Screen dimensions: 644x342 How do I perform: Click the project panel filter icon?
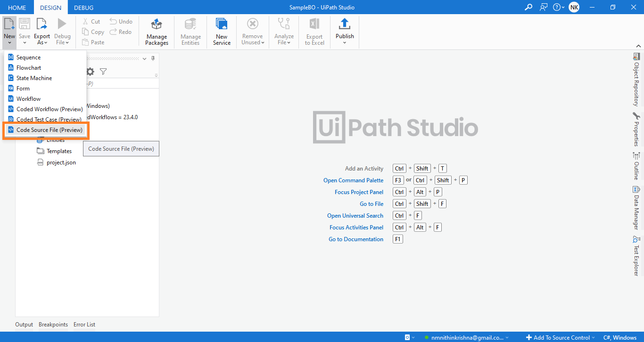103,72
